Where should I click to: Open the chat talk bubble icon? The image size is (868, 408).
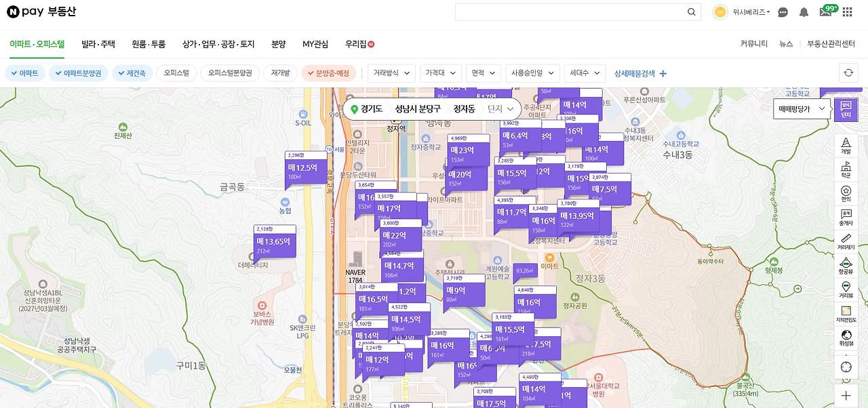point(783,12)
